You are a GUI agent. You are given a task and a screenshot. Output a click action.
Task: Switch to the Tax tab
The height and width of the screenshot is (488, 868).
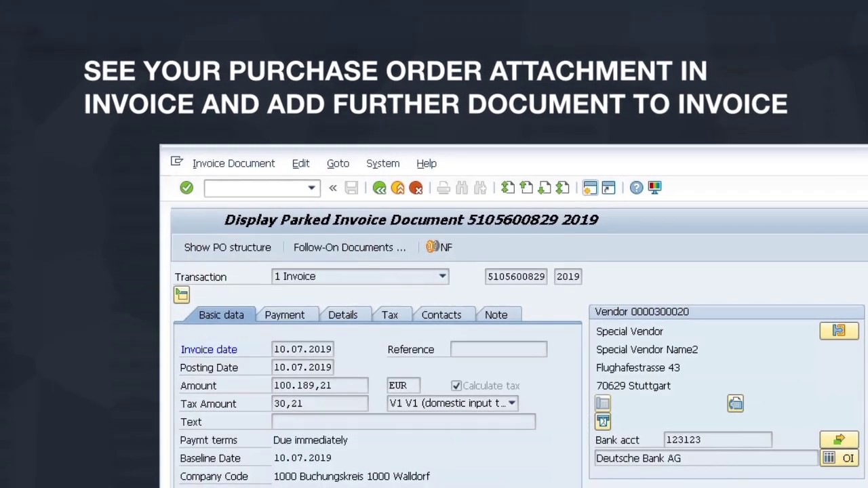tap(389, 314)
